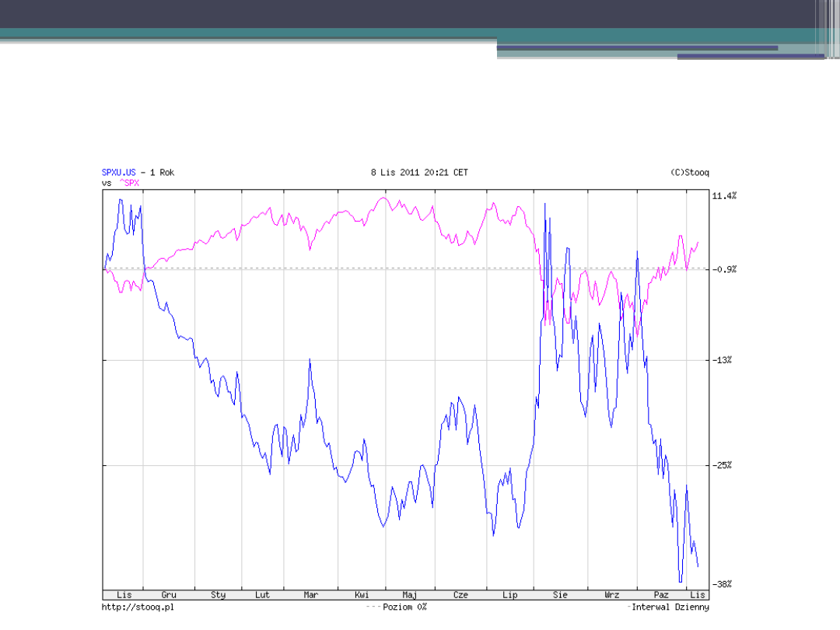The image size is (840, 630).
Task: Click the Lut month on the axis
Action: (x=262, y=595)
